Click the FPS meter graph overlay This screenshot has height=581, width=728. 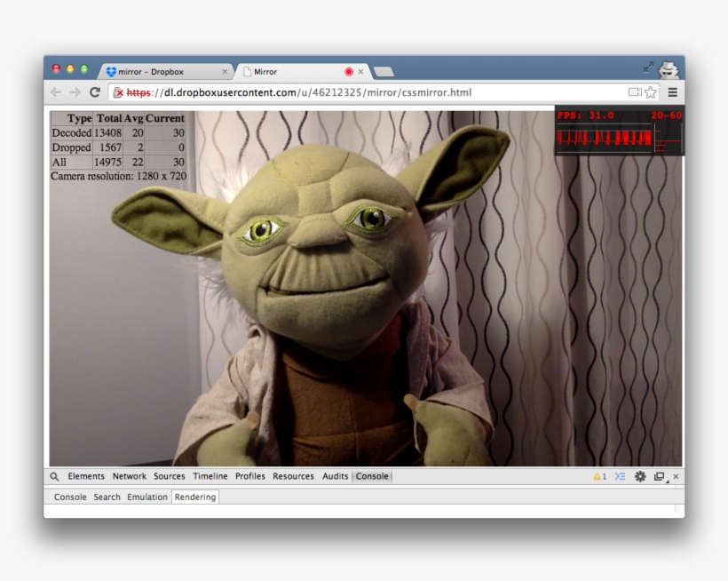(x=620, y=131)
